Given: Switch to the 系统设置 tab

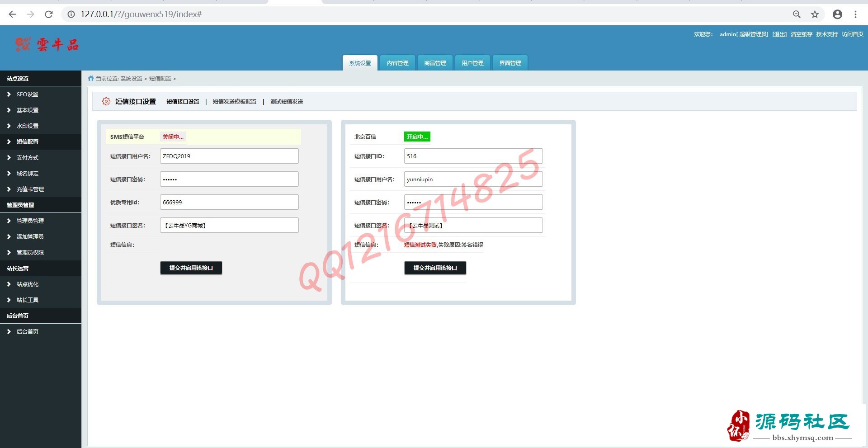Looking at the screenshot, I should (360, 63).
